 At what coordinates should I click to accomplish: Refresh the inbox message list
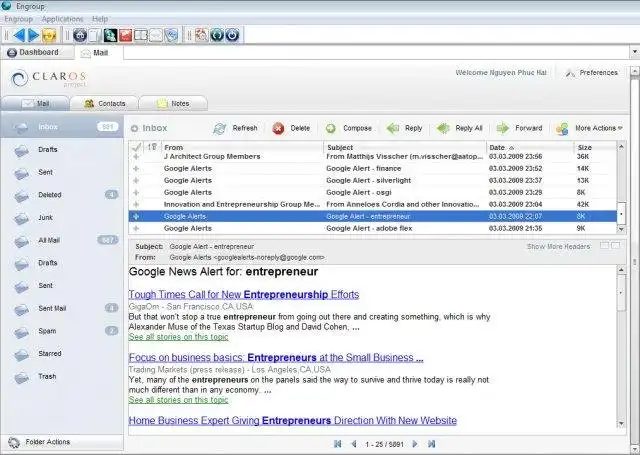coord(235,128)
